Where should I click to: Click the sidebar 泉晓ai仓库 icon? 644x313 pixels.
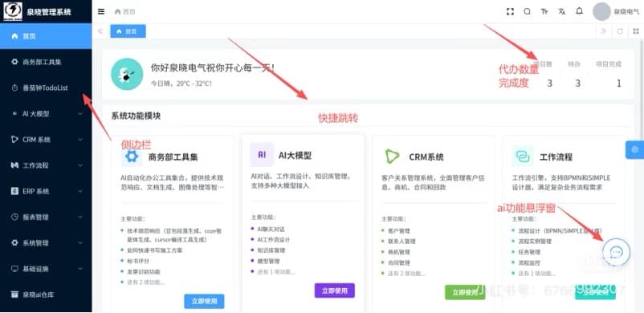click(14, 295)
